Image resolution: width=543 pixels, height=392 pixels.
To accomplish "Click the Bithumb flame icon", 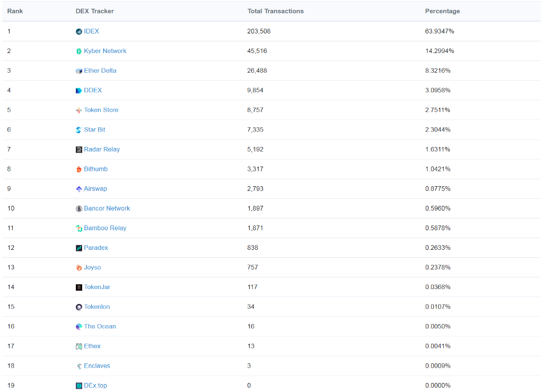I will [x=79, y=169].
